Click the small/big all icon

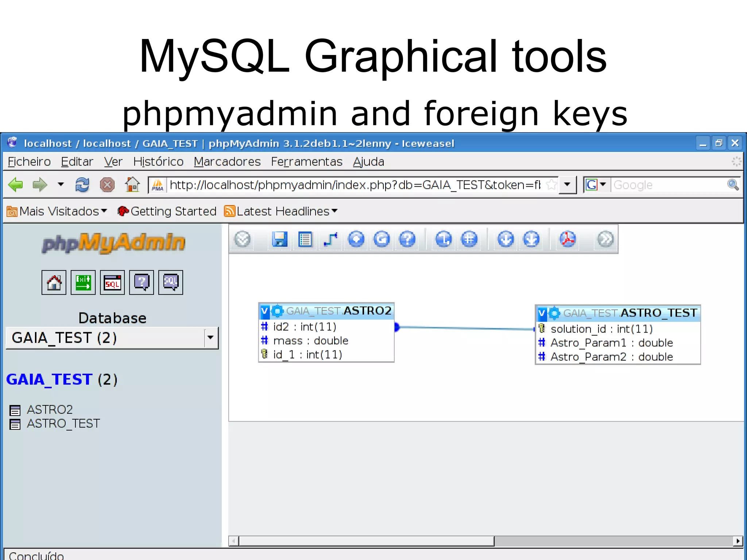coord(506,239)
